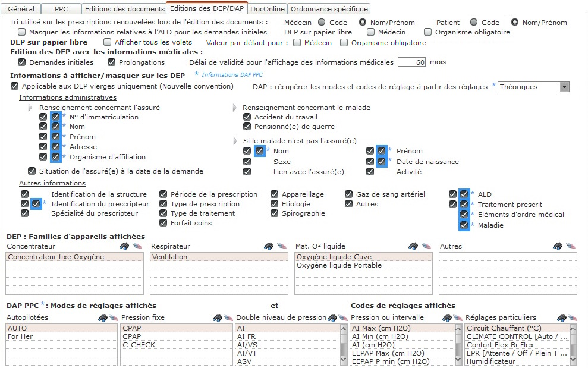Select Confort Flex Bi-Flex row
This screenshot has width=588, height=368.
tap(517, 345)
